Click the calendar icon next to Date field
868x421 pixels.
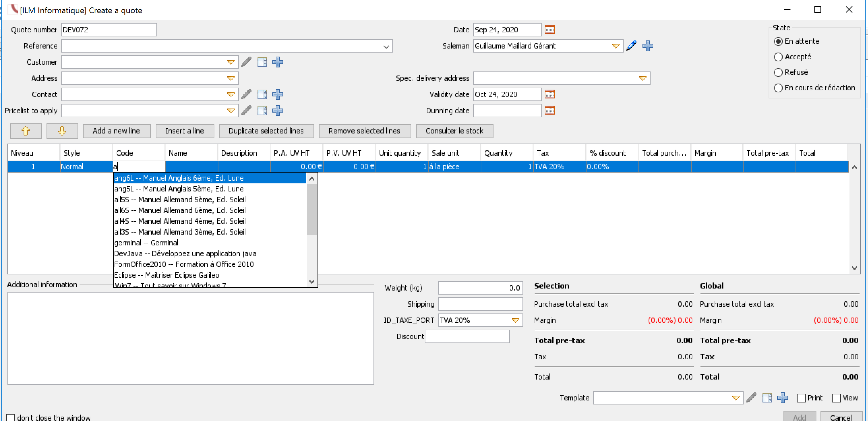[550, 29]
